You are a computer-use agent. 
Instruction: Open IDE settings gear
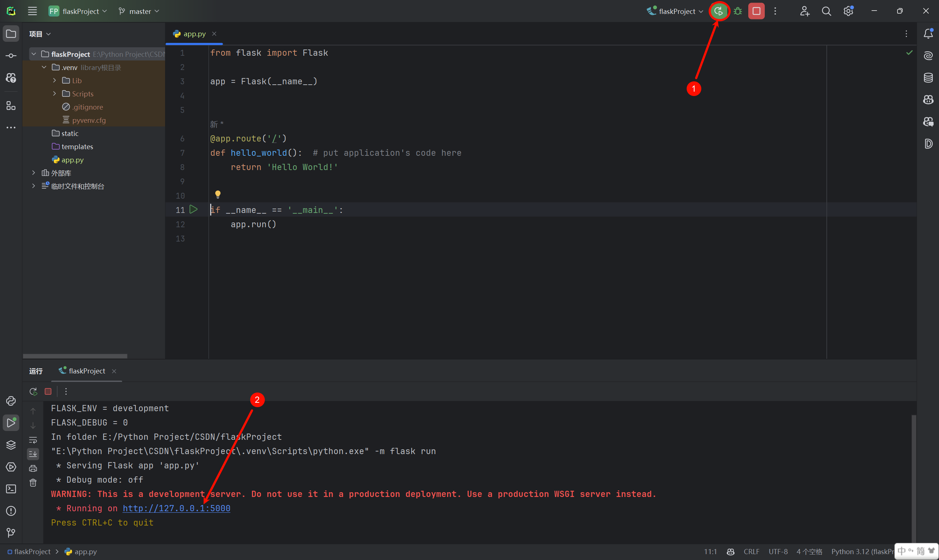(x=848, y=11)
